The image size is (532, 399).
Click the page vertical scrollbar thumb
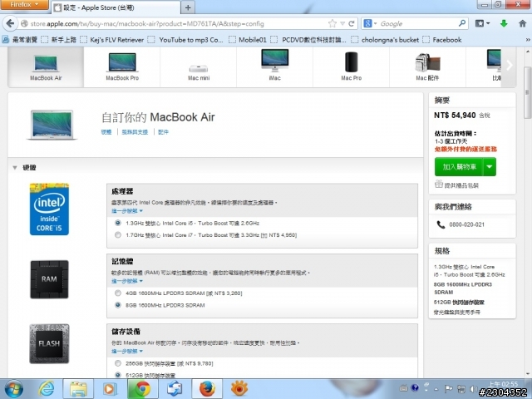(528, 92)
